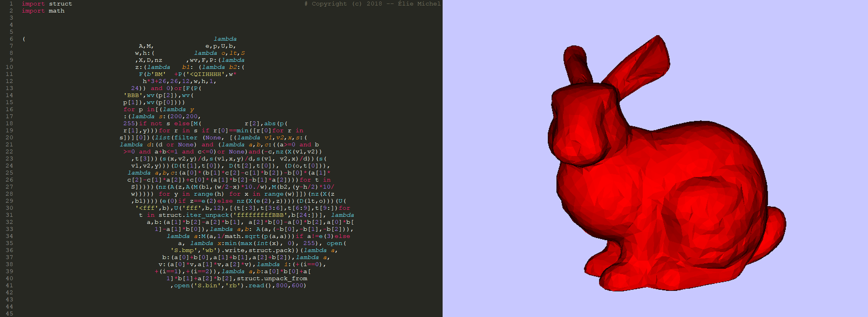This screenshot has width=868, height=317.
Task: Click line number 6 in the gutter
Action: pos(11,39)
